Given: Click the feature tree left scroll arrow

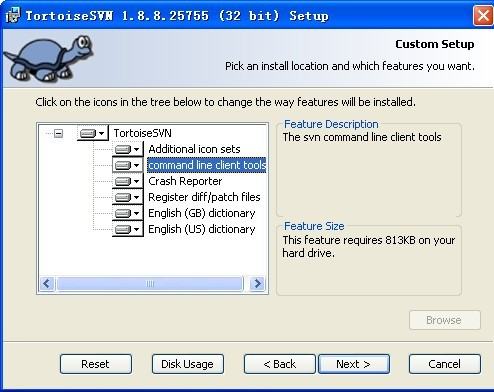Looking at the screenshot, I should point(47,284).
